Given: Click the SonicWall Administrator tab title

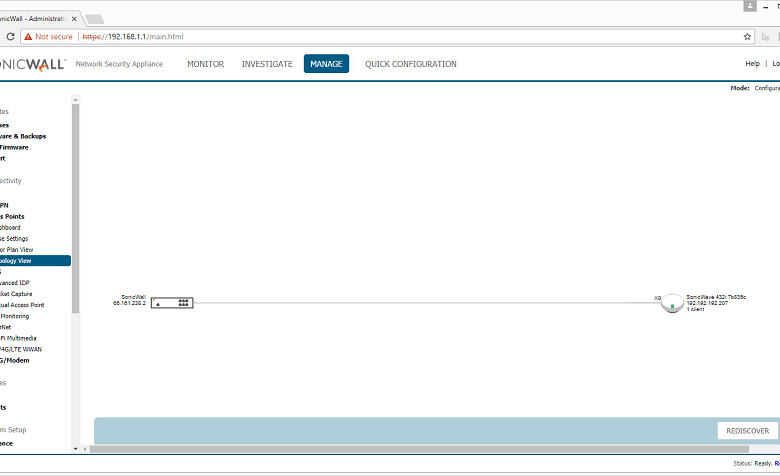Looking at the screenshot, I should [x=33, y=18].
